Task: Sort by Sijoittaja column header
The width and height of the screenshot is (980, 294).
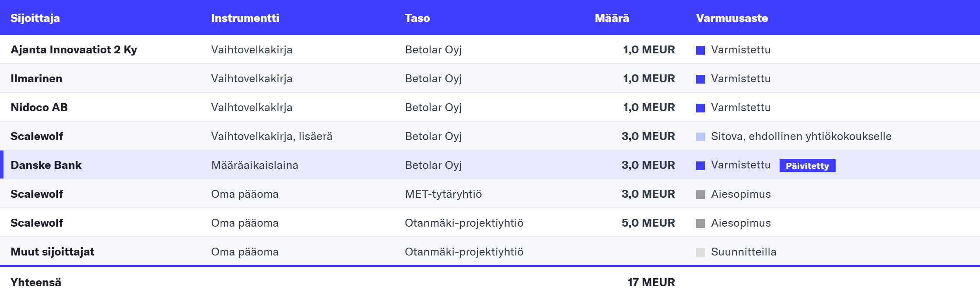Action: click(35, 18)
